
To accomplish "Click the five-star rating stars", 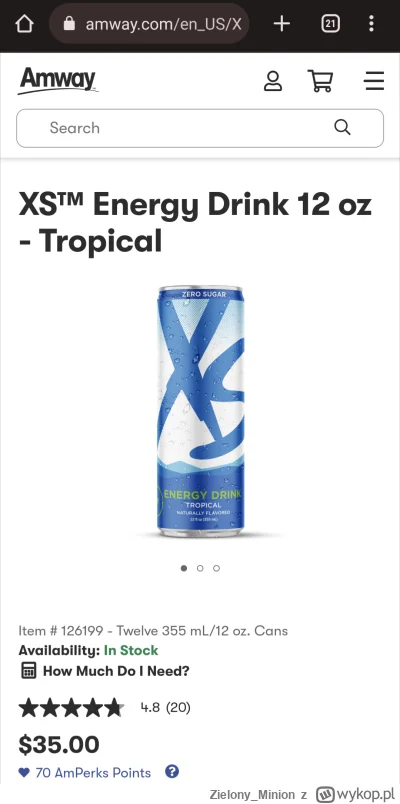I will (71, 708).
